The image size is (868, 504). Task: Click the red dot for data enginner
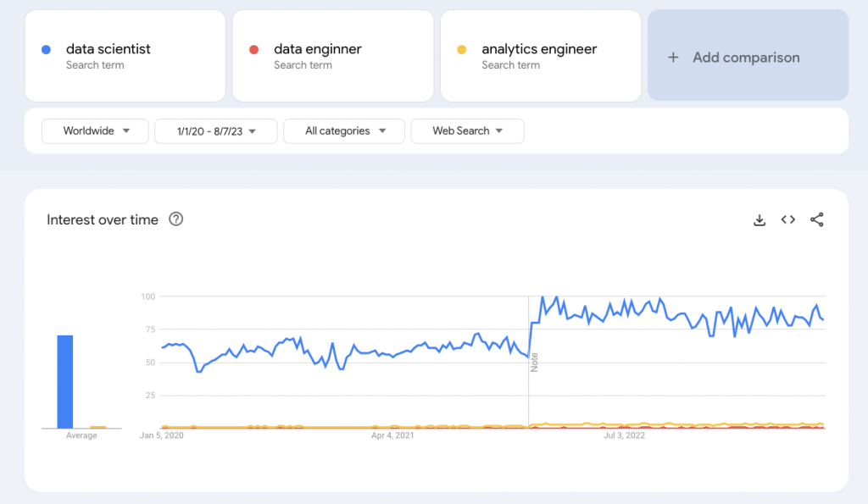253,49
